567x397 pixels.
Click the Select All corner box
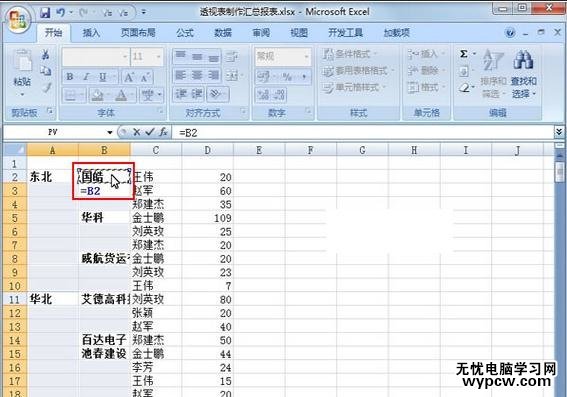(x=15, y=150)
